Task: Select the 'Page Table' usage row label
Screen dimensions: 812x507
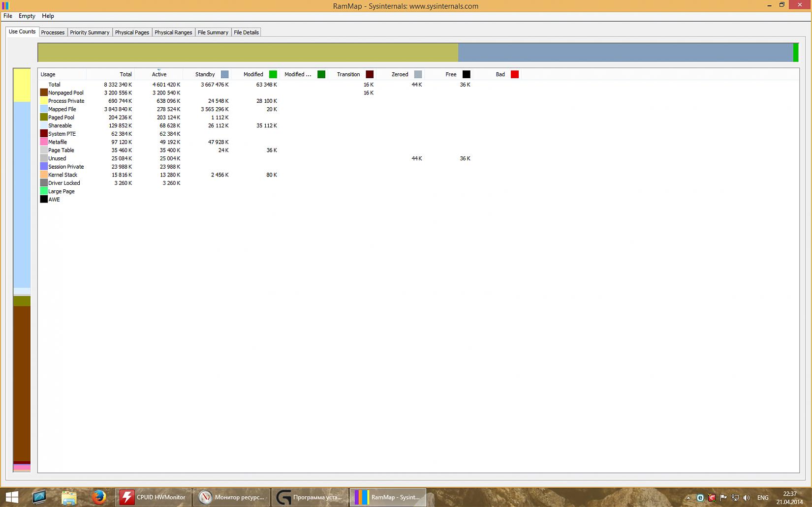Action: (61, 150)
